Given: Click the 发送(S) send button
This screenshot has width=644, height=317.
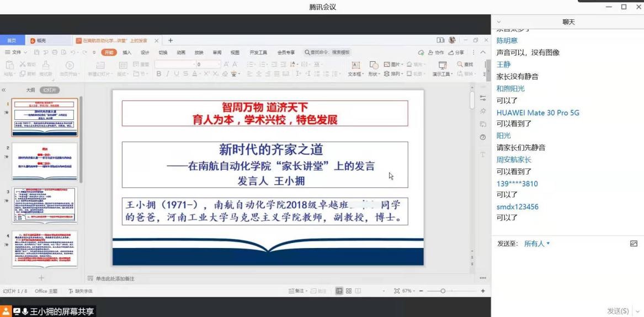Looking at the screenshot, I should (x=618, y=311).
